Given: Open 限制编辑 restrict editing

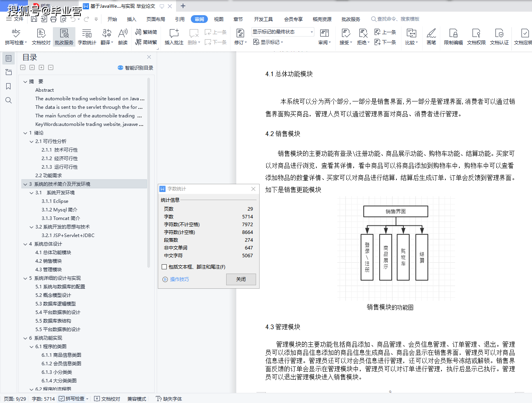Looking at the screenshot, I should (x=453, y=37).
